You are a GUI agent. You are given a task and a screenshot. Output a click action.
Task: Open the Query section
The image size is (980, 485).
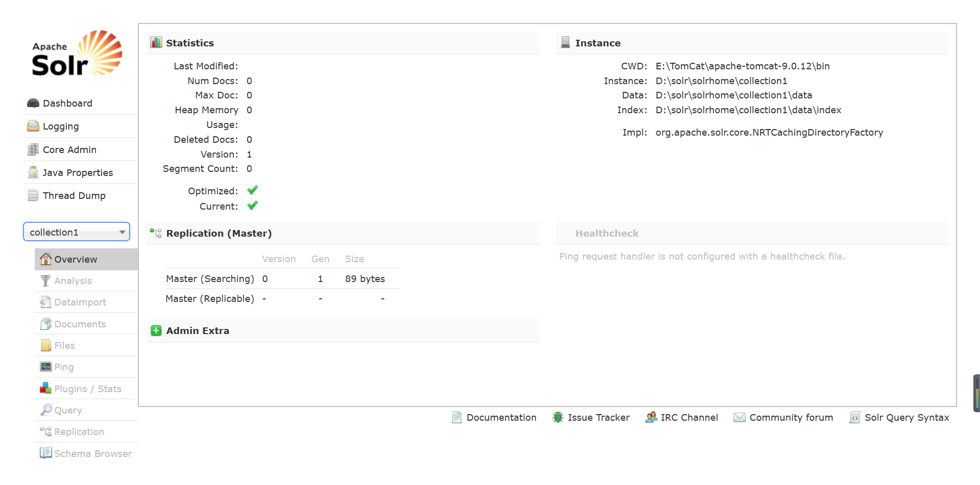(x=68, y=410)
